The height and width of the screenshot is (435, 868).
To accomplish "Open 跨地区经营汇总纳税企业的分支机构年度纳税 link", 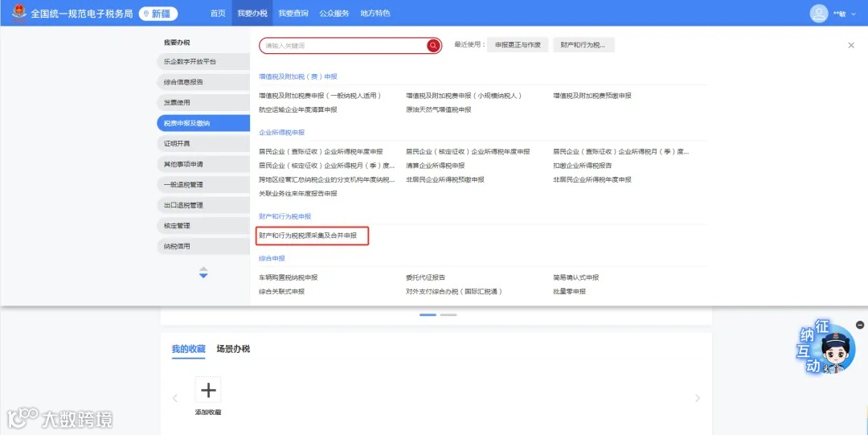I will coord(327,179).
